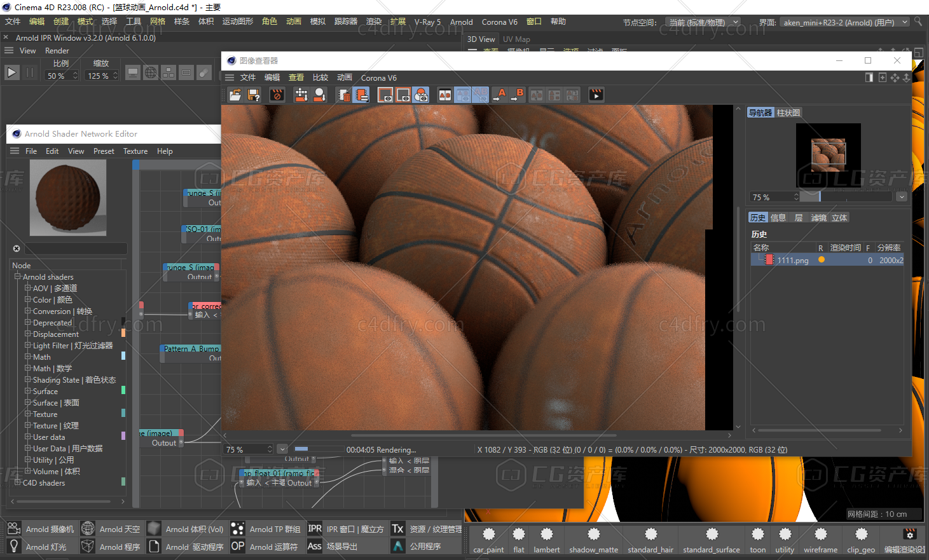The image size is (929, 560).
Task: Click the three-boxes icon in IPR toolbar
Action: (x=169, y=72)
